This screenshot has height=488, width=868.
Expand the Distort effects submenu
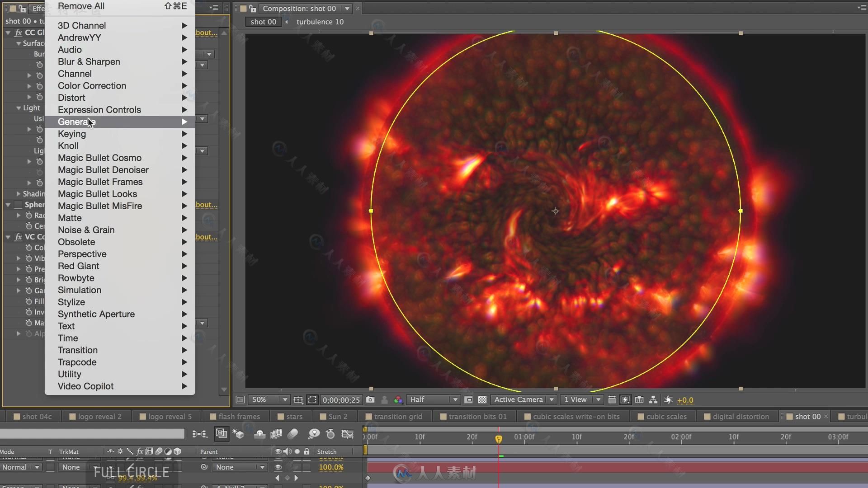coord(71,97)
